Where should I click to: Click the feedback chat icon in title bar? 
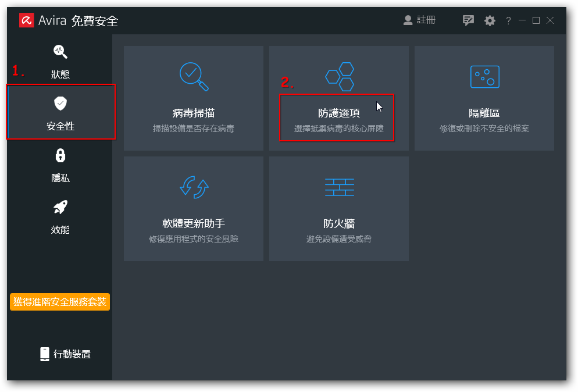pyautogui.click(x=468, y=21)
